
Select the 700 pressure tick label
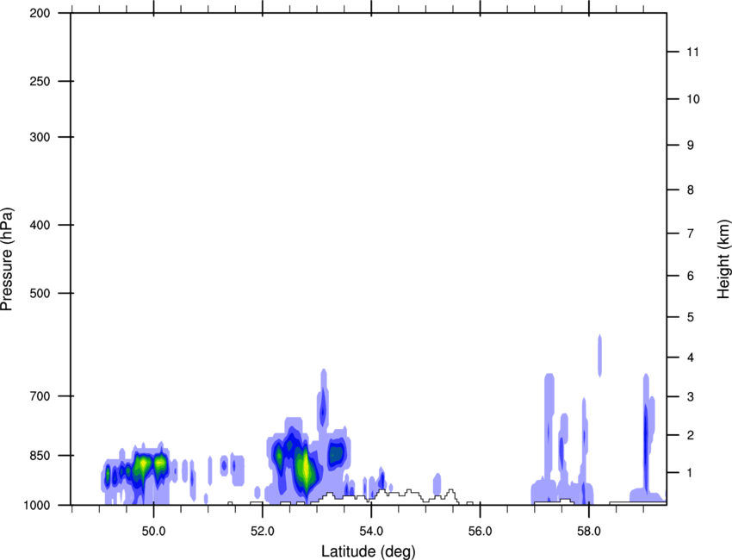click(x=40, y=396)
